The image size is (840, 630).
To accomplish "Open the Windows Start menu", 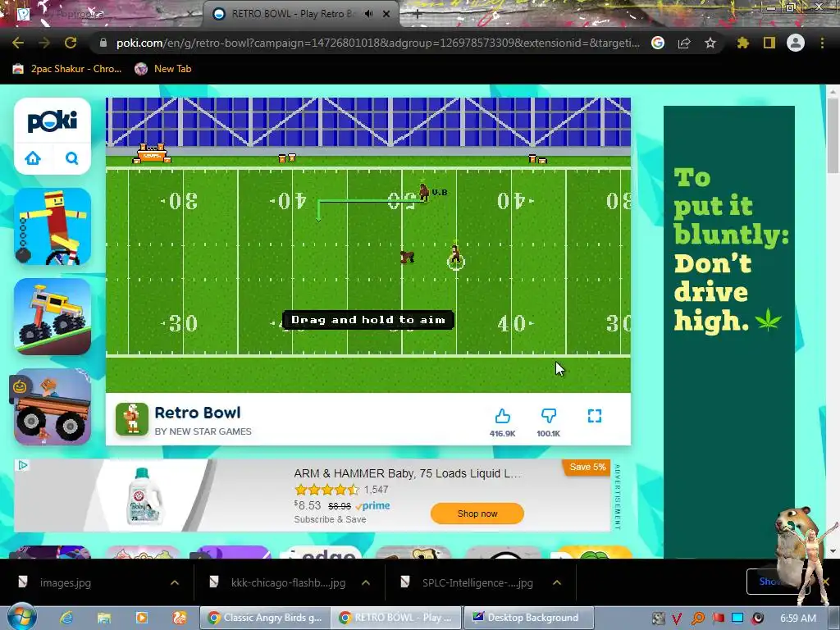I will click(x=22, y=617).
